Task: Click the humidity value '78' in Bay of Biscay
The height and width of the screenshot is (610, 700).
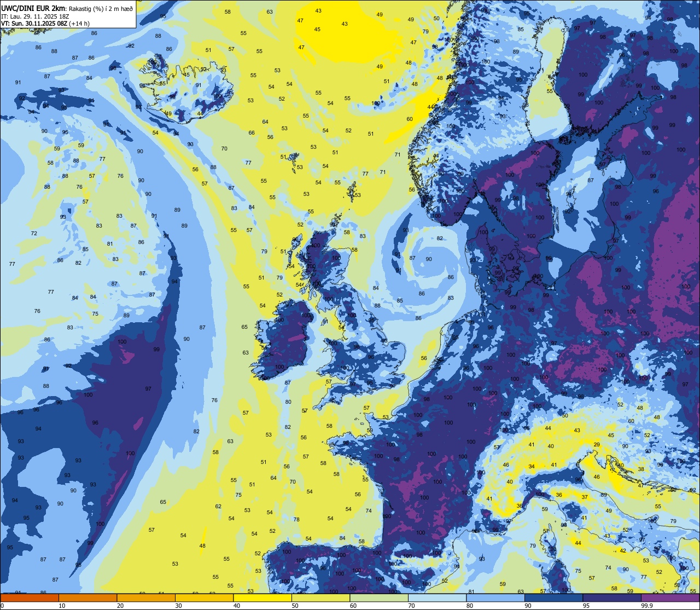Action: pyautogui.click(x=296, y=520)
